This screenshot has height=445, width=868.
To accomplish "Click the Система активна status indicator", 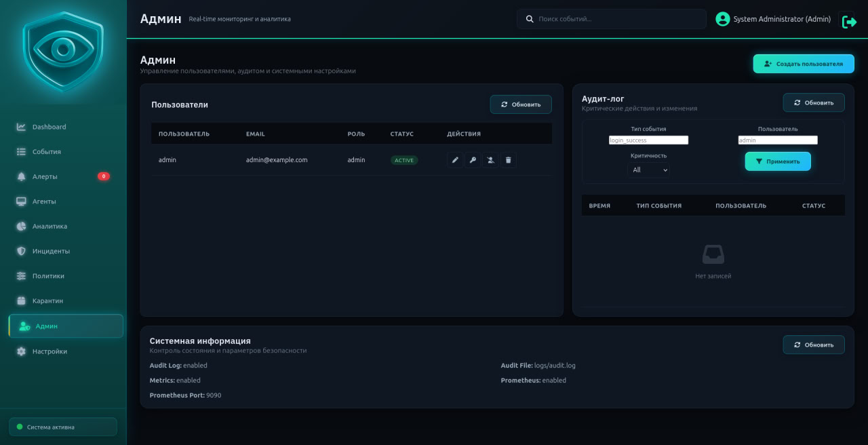I will (x=63, y=427).
